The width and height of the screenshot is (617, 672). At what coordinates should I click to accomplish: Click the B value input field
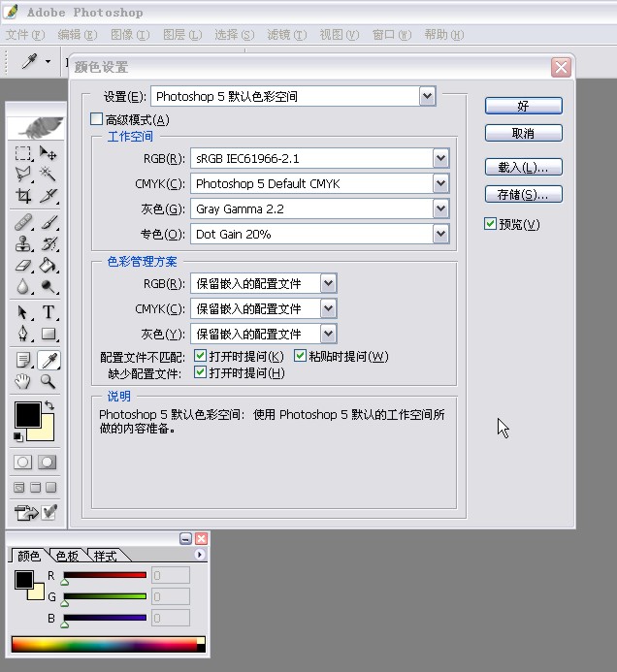[171, 618]
